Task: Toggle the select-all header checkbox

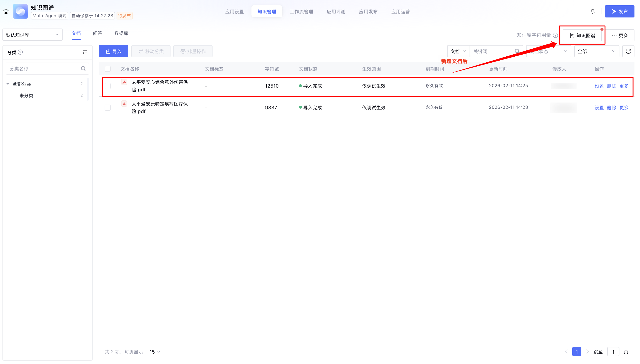Action: tap(107, 69)
